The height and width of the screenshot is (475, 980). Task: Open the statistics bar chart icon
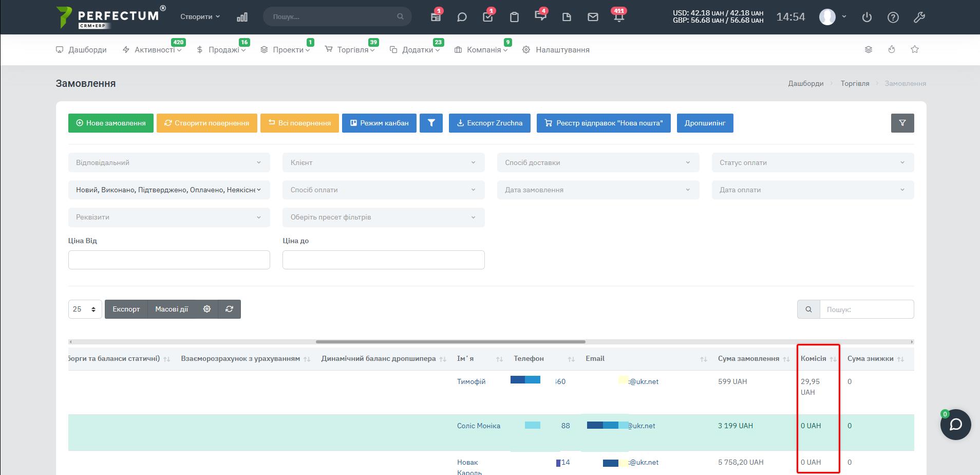coord(242,17)
